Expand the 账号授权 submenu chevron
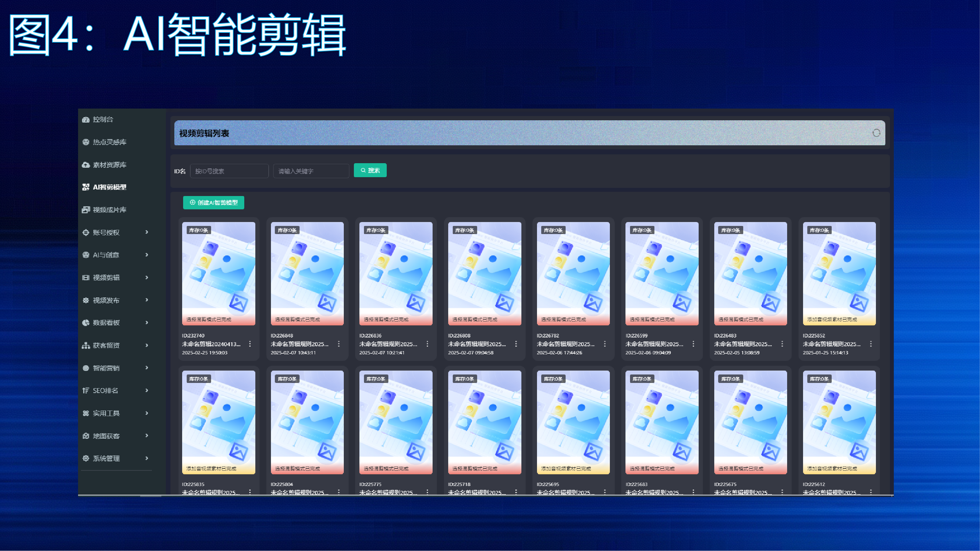Screen dimensions: 980x551 coord(147,232)
